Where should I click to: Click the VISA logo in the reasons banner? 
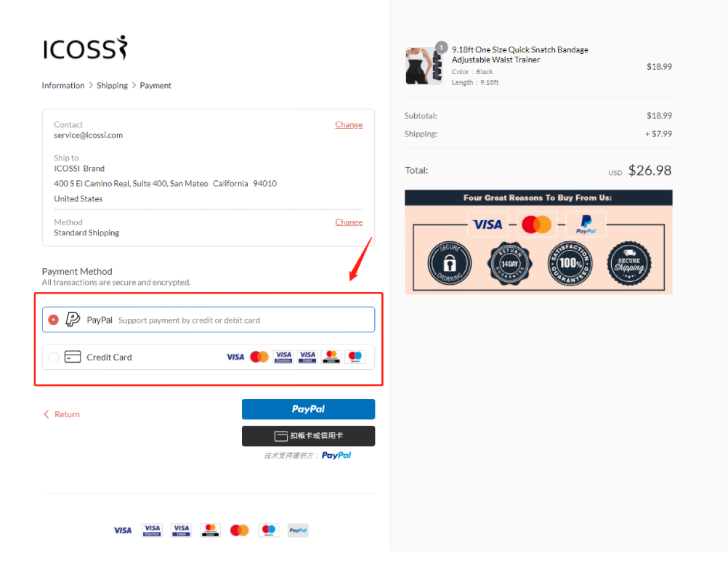click(x=488, y=225)
